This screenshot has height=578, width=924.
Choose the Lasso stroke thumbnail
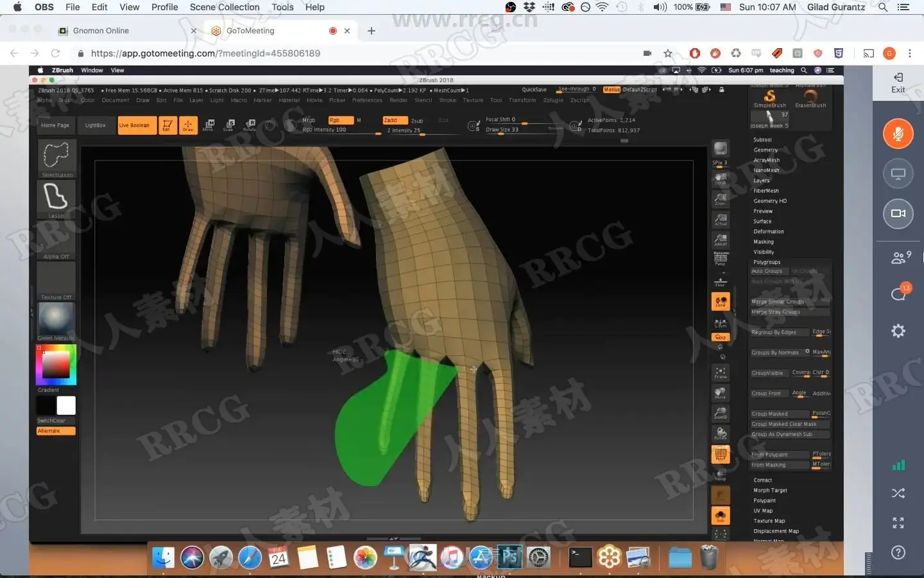point(56,199)
